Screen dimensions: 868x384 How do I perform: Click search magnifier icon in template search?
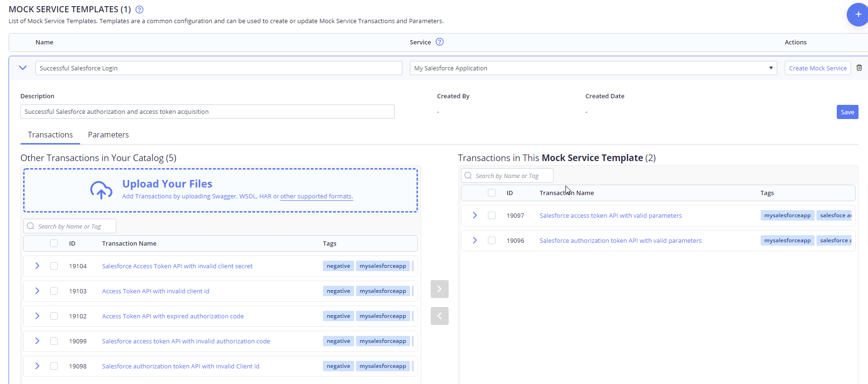point(468,175)
